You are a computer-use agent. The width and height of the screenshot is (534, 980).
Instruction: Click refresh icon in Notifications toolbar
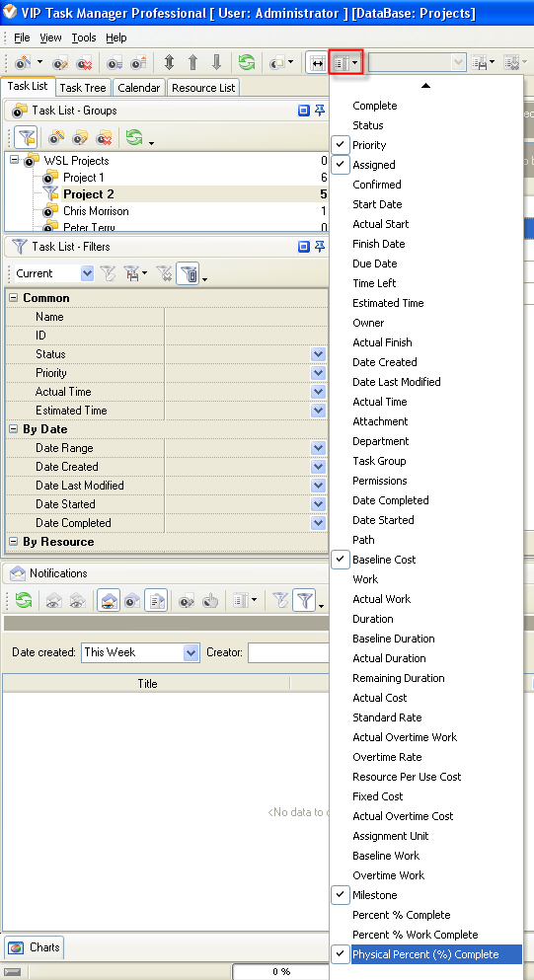tap(23, 601)
